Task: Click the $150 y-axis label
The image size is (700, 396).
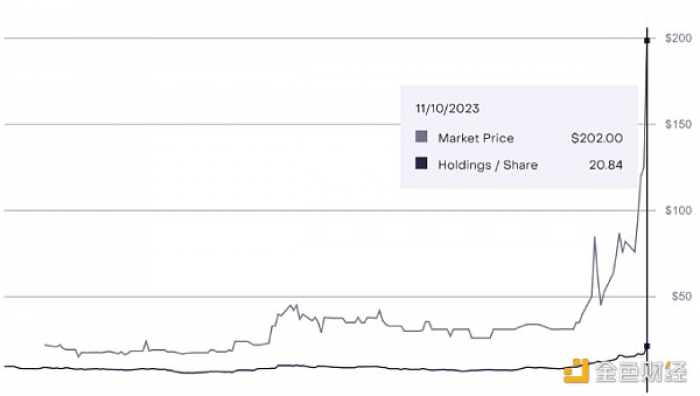Action: (x=678, y=124)
